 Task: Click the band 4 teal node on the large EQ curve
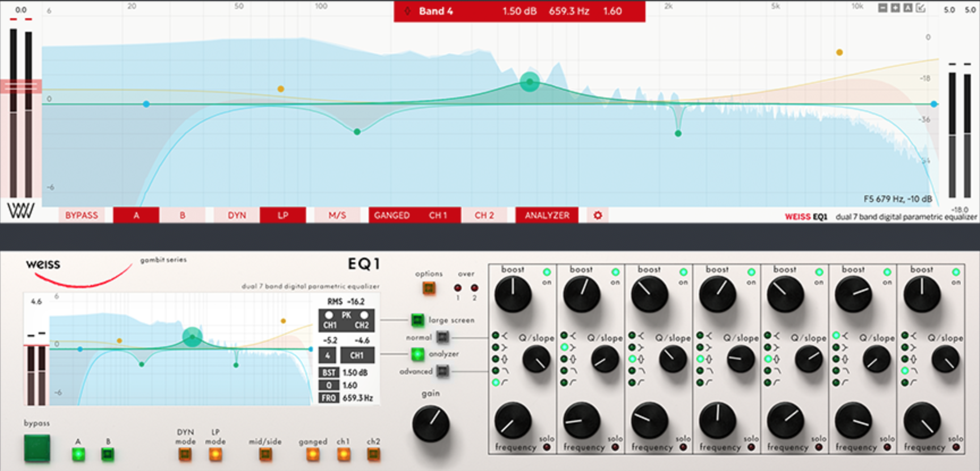530,82
